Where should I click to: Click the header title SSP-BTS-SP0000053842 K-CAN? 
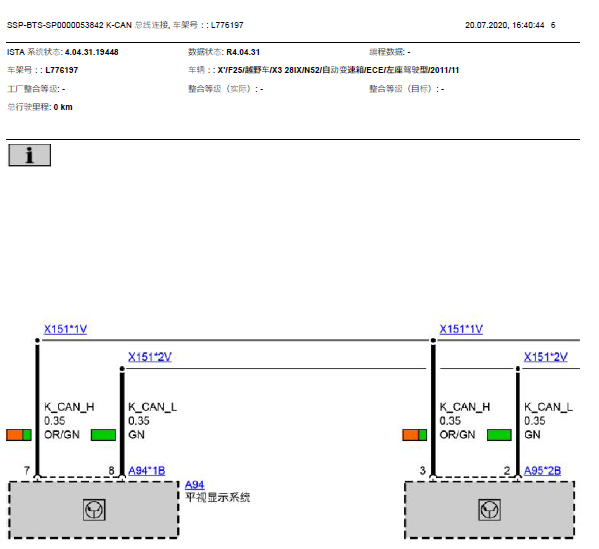click(x=69, y=25)
